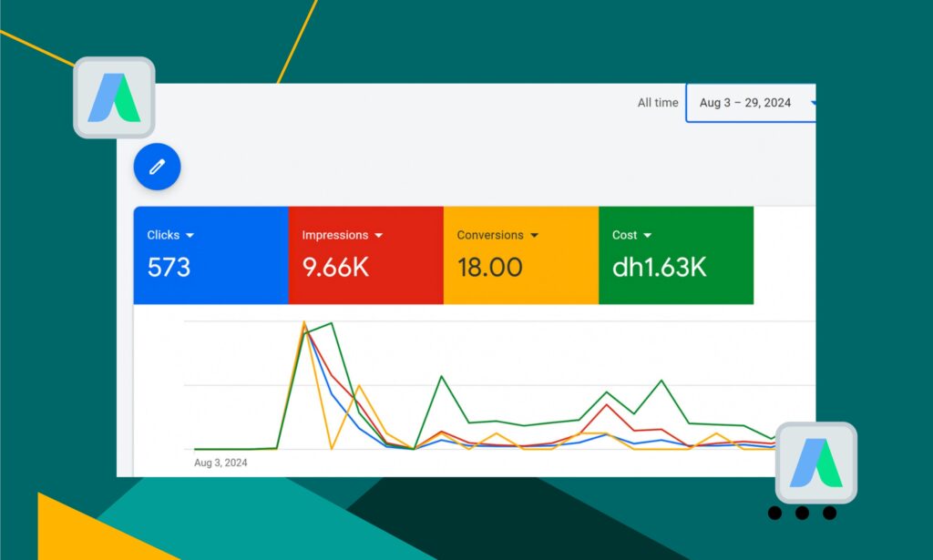
Task: Click the "Clicks" metric label
Action: click(x=163, y=235)
